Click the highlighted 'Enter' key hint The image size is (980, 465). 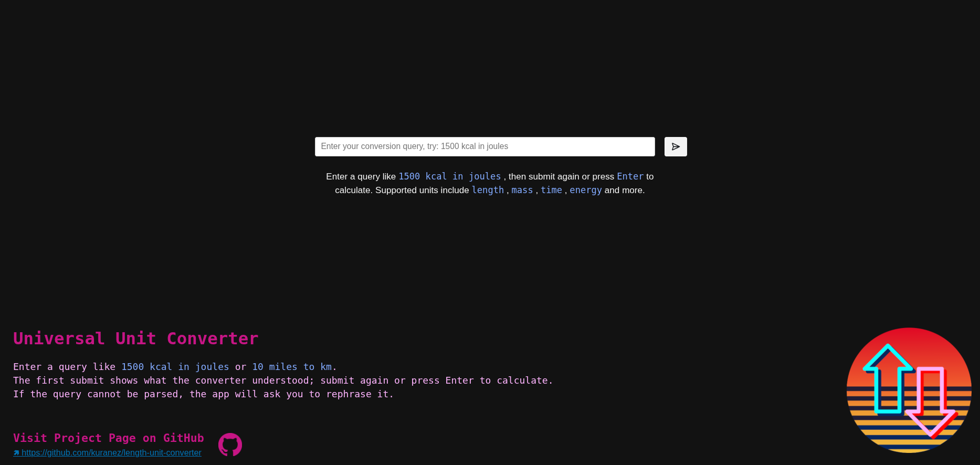tap(630, 176)
